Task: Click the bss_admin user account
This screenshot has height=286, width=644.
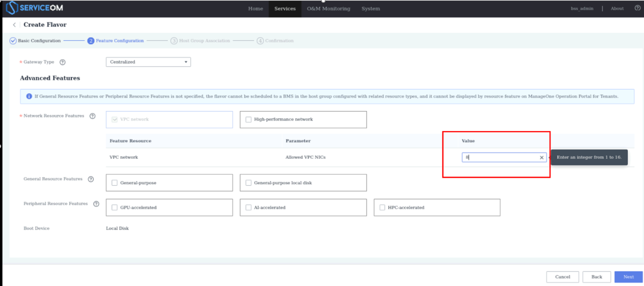Action: (x=582, y=9)
